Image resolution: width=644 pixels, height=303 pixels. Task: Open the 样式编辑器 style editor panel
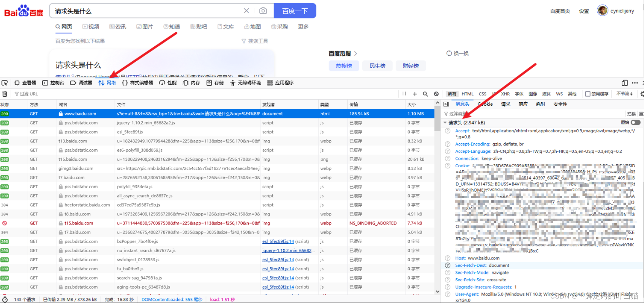(137, 83)
